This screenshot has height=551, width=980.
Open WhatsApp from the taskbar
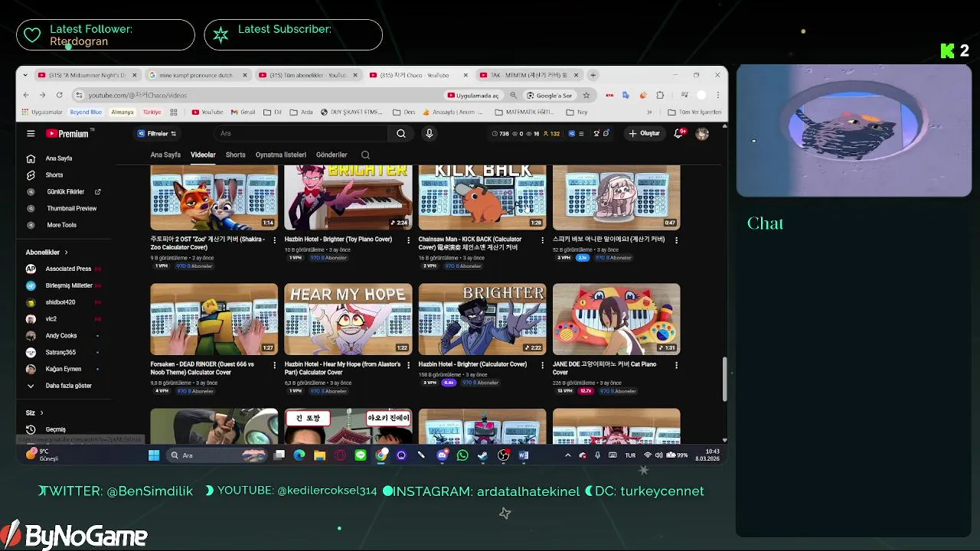pyautogui.click(x=462, y=455)
